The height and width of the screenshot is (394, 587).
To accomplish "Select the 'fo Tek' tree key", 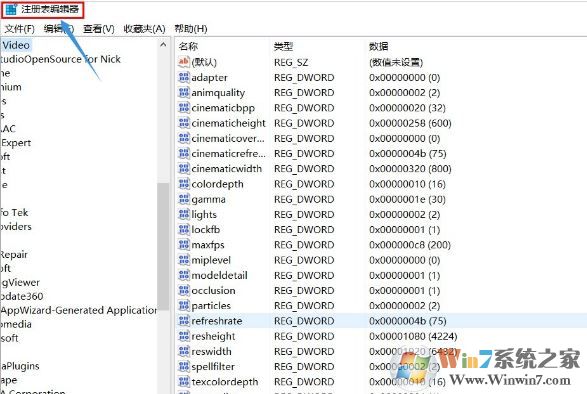I will tap(14, 213).
